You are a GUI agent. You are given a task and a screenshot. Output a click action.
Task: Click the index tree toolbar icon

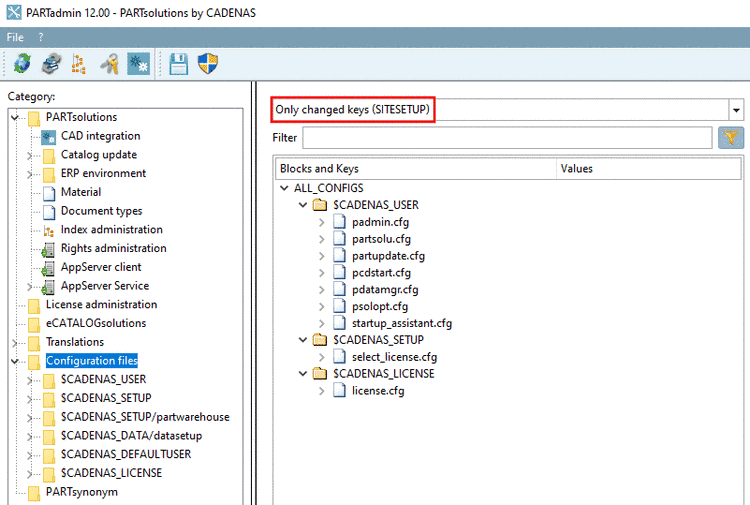point(78,64)
